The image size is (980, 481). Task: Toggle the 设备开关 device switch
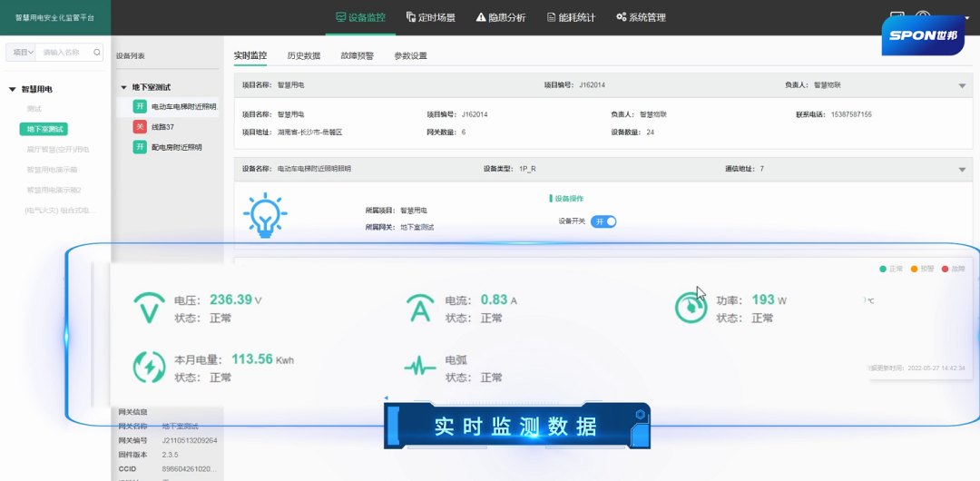(x=603, y=221)
